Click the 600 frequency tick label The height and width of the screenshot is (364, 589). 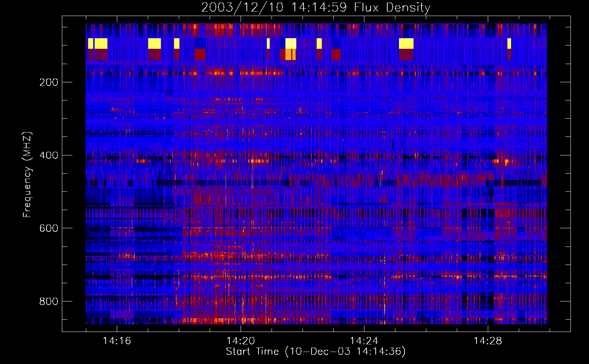(x=49, y=228)
